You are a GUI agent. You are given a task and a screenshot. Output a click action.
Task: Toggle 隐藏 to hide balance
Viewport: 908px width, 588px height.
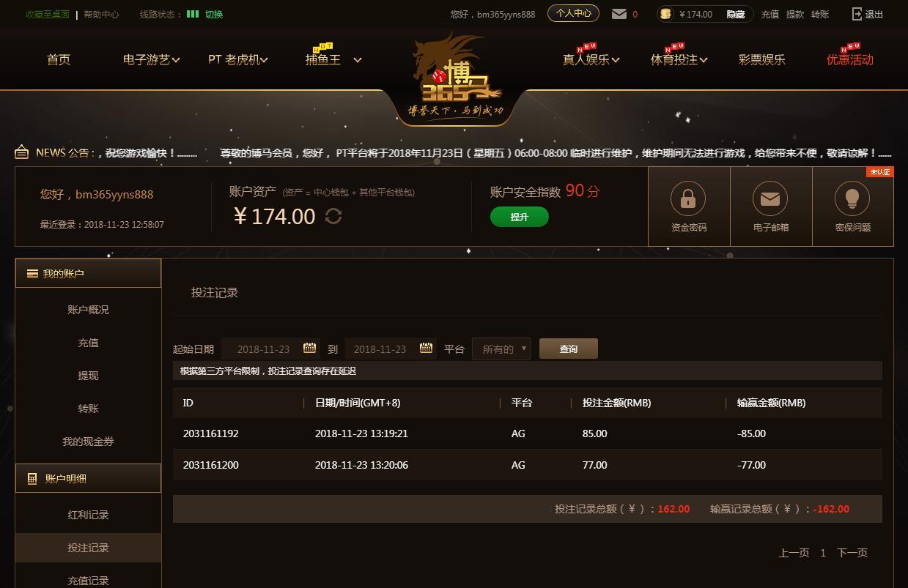pos(736,14)
